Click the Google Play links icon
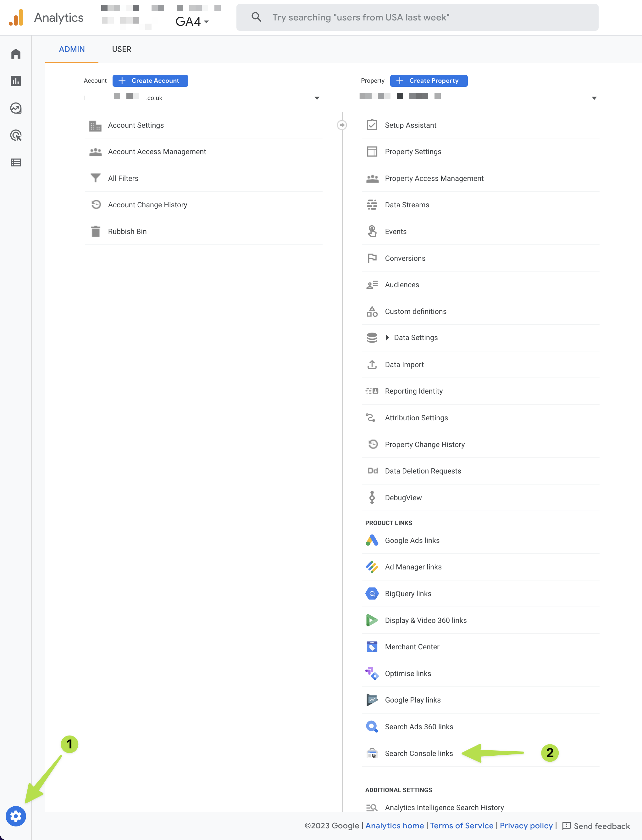Viewport: 642px width, 840px height. [x=372, y=700]
